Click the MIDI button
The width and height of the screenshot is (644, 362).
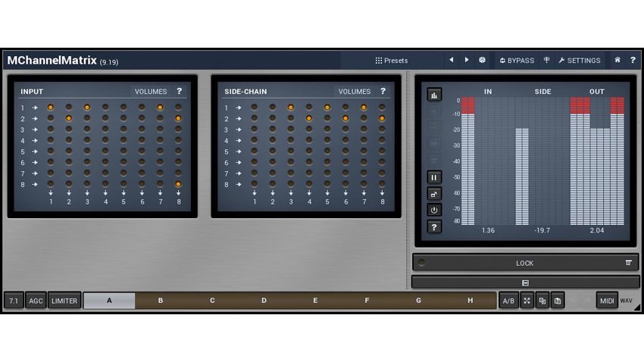[607, 301]
